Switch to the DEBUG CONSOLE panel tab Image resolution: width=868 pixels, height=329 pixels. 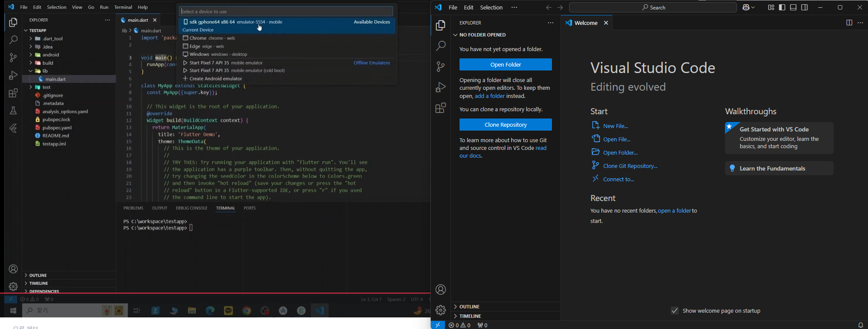click(x=192, y=208)
